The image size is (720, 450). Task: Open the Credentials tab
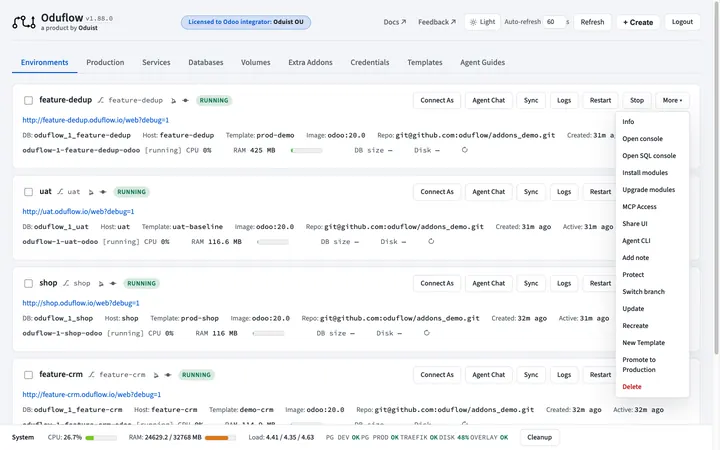pyautogui.click(x=370, y=62)
